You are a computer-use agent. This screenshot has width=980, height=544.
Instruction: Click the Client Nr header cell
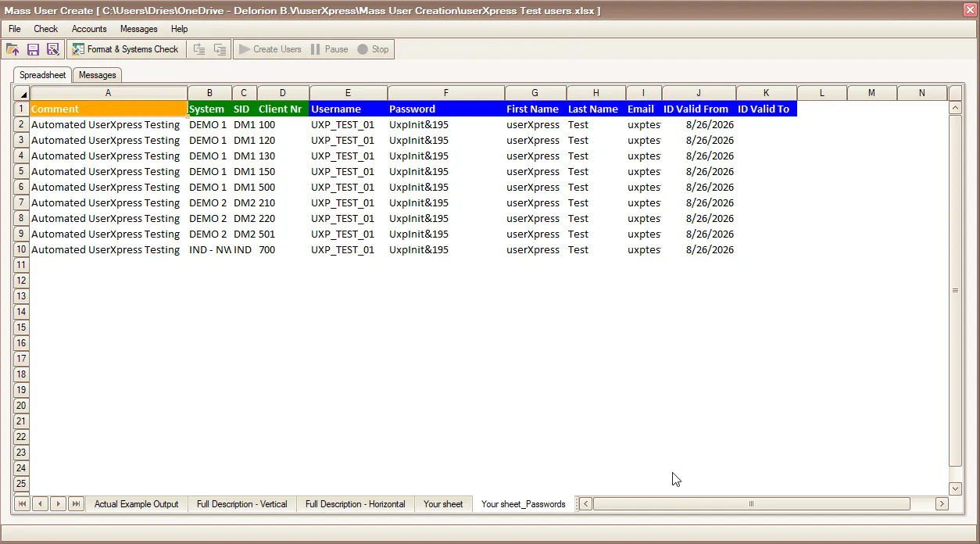click(x=283, y=109)
